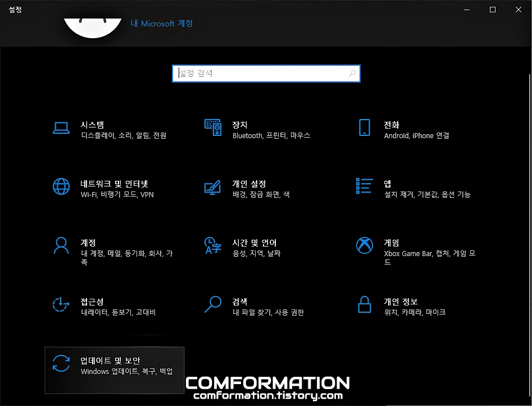Open the 개인 정보 lock icon
532x406 pixels.
click(x=365, y=304)
